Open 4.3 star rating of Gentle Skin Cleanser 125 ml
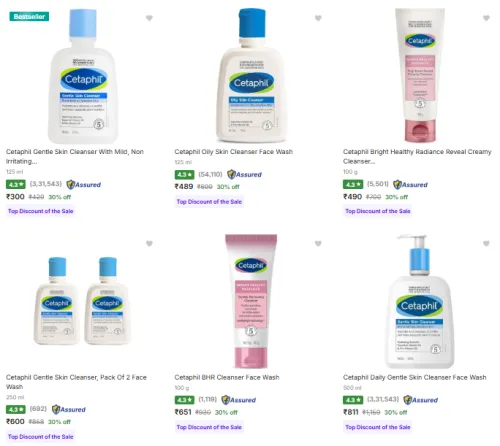 coord(16,184)
